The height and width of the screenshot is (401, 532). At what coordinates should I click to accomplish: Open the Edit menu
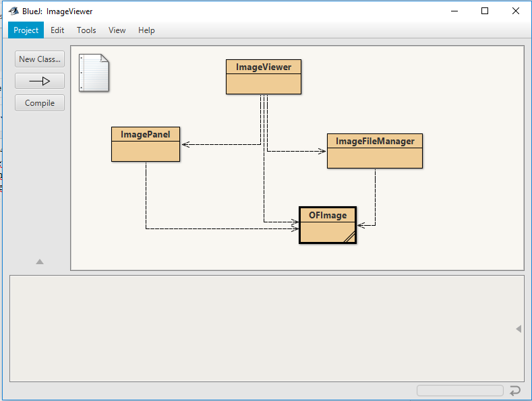tap(57, 30)
